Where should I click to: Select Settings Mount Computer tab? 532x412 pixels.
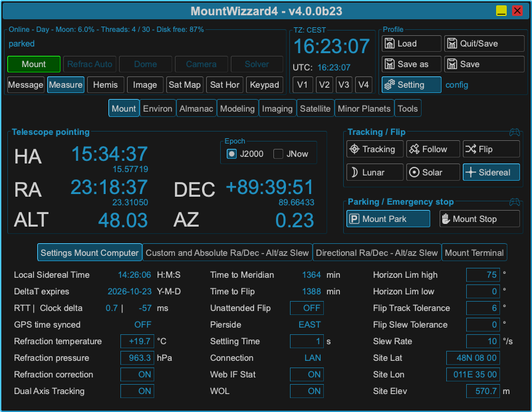tap(90, 253)
